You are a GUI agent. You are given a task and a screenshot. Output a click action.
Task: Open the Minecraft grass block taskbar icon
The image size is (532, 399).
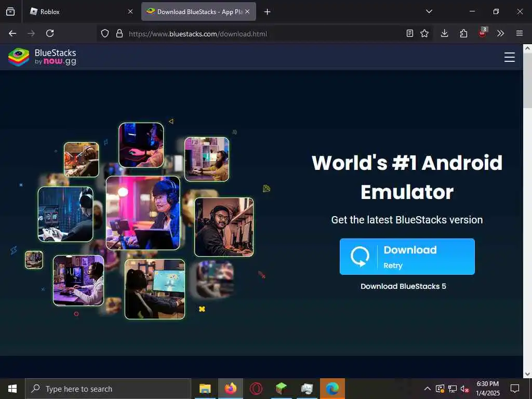(x=281, y=389)
